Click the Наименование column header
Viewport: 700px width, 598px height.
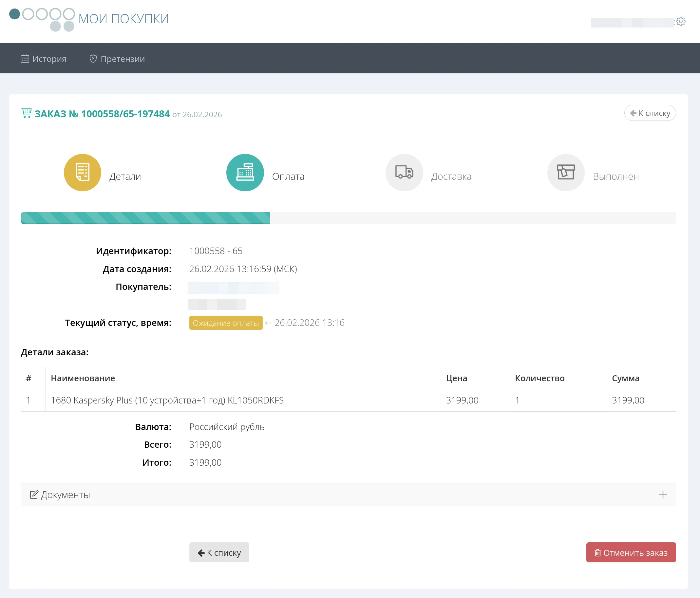[83, 378]
